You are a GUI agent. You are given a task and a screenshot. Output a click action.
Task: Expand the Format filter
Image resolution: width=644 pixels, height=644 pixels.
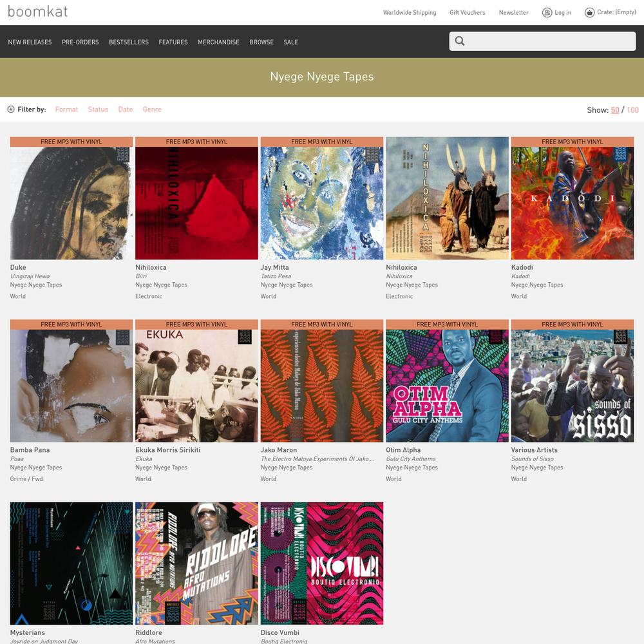66,109
